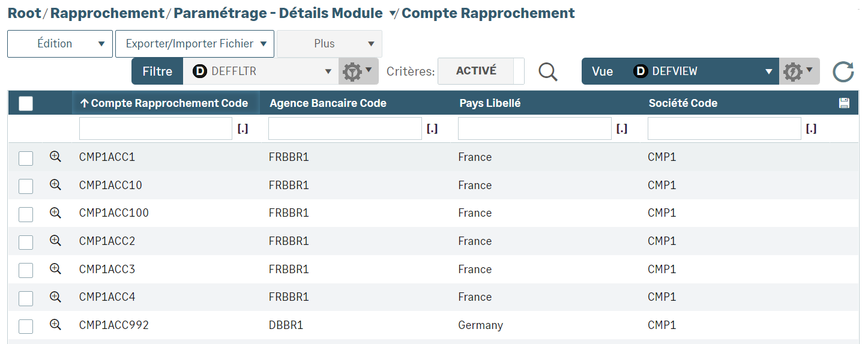Open the Édition menu

click(60, 44)
